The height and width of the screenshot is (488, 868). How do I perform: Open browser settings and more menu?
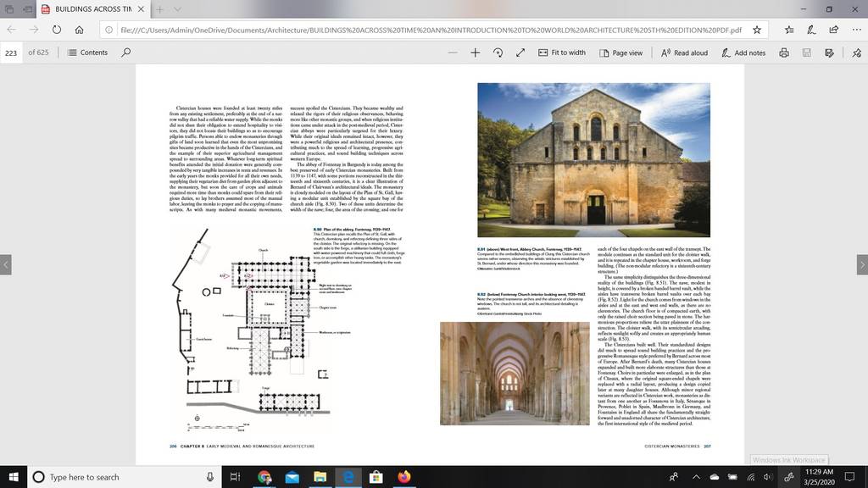pyautogui.click(x=856, y=30)
